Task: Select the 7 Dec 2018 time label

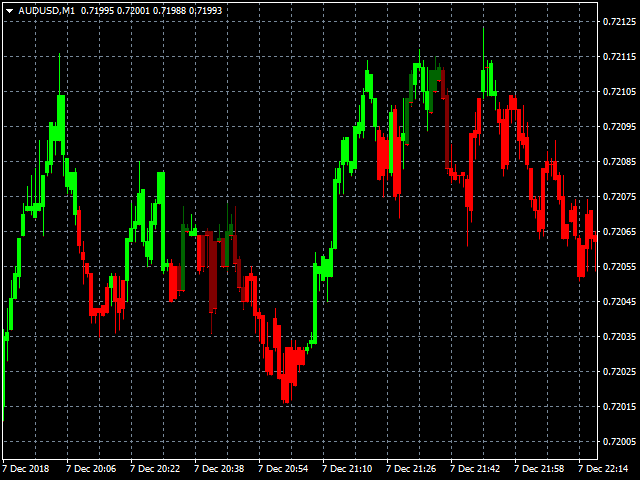Action: [25, 469]
